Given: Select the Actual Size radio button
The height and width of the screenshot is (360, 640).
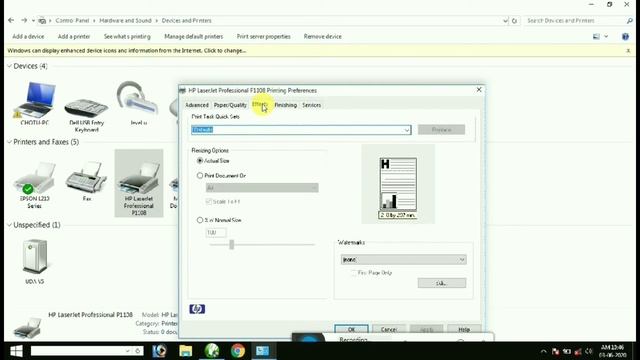Looking at the screenshot, I should [200, 161].
